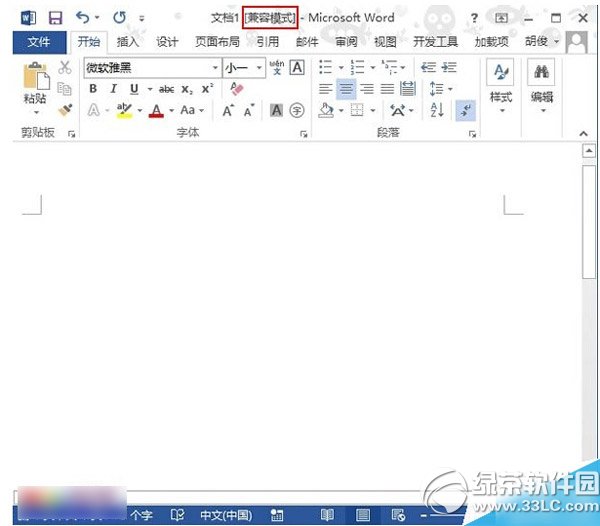Toggle center alignment
The height and width of the screenshot is (526, 600).
(346, 89)
